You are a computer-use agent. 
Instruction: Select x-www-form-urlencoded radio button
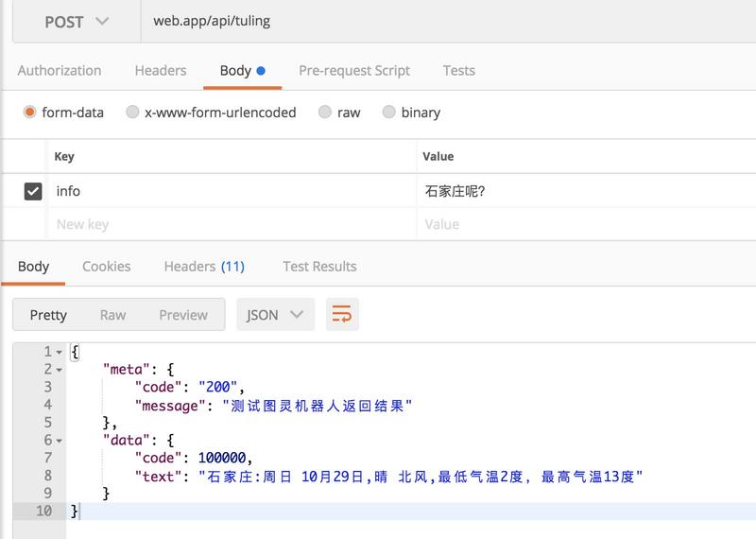point(132,112)
